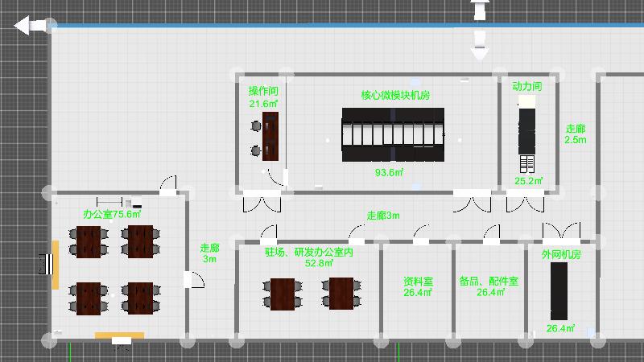Click the double door above 外网机房
This screenshot has height=362, width=644.
pyautogui.click(x=560, y=233)
